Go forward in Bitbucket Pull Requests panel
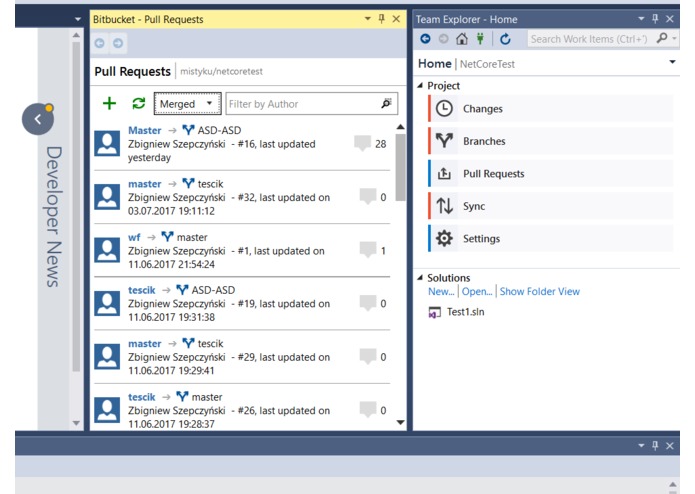This screenshot has width=695, height=494. point(118,43)
